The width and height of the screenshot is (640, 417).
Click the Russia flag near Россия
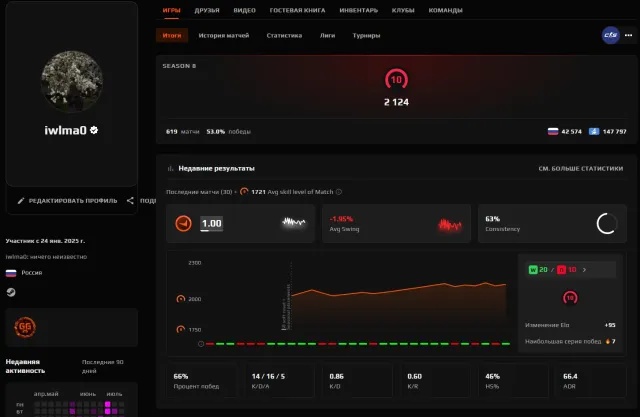pyautogui.click(x=11, y=273)
